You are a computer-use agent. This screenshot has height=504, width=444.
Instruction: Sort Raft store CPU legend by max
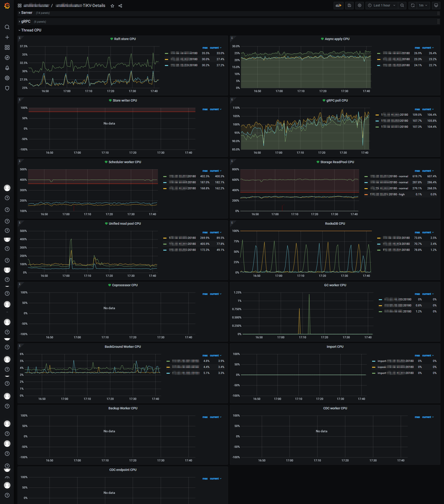tap(205, 48)
